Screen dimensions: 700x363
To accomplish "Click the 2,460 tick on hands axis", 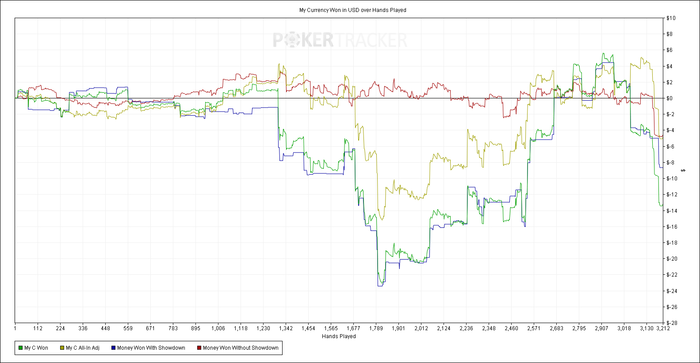I will pos(512,329).
